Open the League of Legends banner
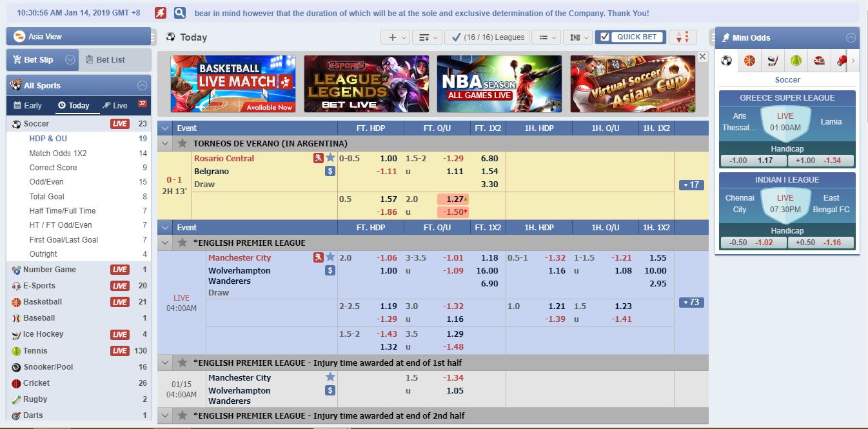 [x=366, y=84]
